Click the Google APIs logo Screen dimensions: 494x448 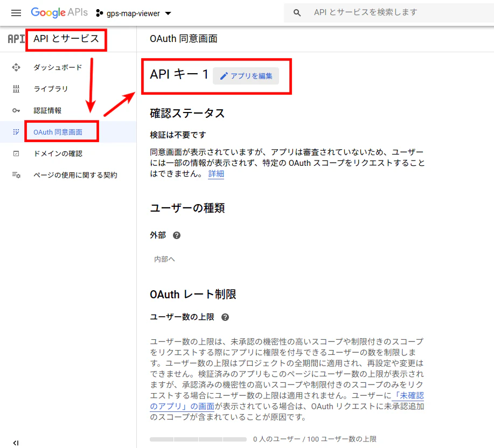pos(59,12)
